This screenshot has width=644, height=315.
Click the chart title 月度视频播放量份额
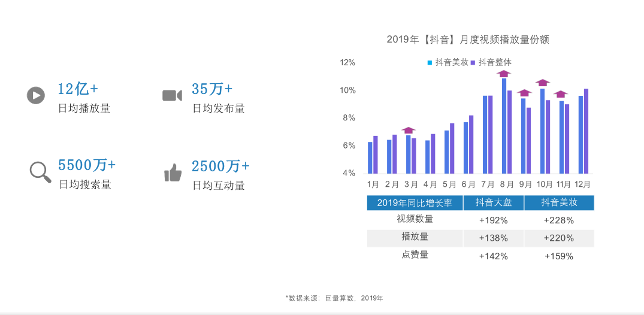click(x=505, y=40)
